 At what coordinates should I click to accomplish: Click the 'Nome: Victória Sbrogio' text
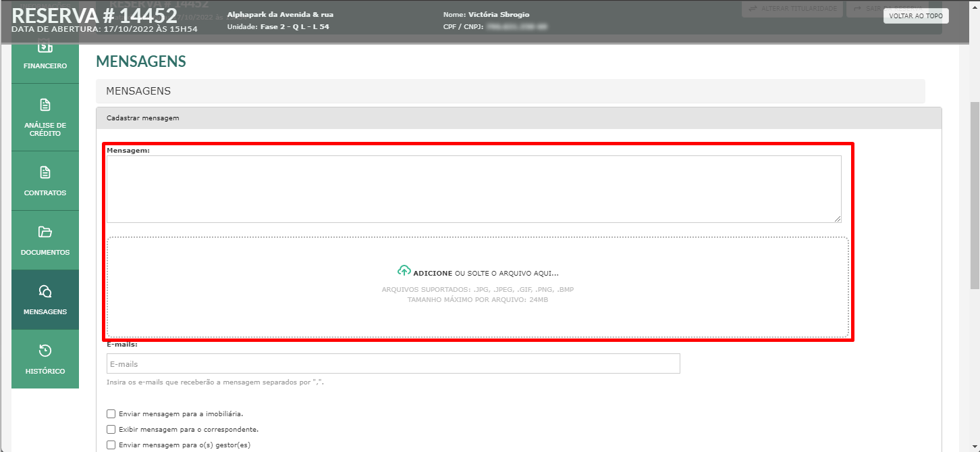[x=487, y=14]
